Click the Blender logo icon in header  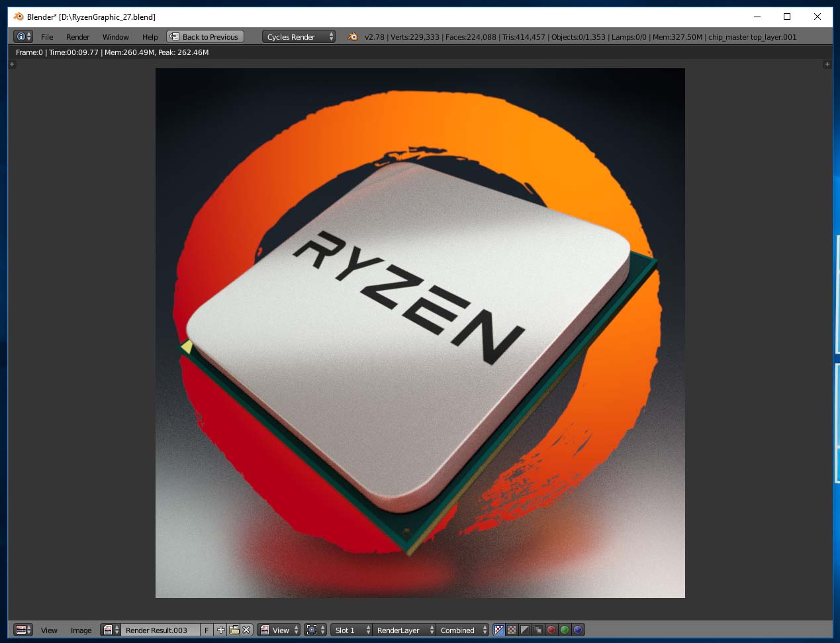(353, 37)
